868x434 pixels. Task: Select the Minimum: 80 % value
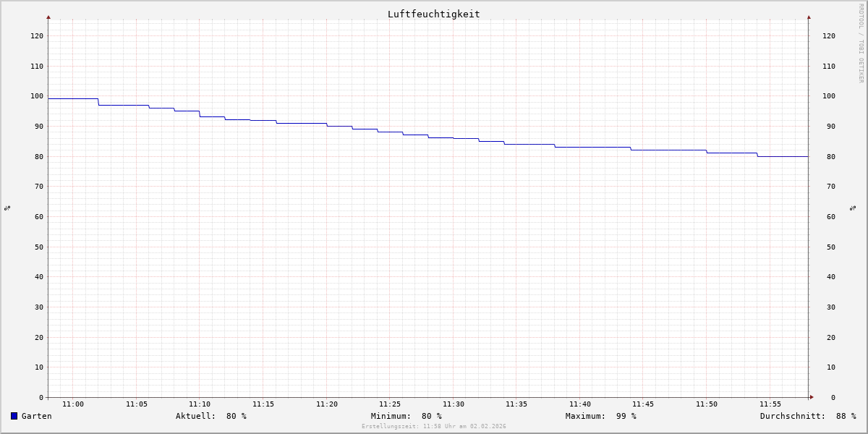click(407, 416)
